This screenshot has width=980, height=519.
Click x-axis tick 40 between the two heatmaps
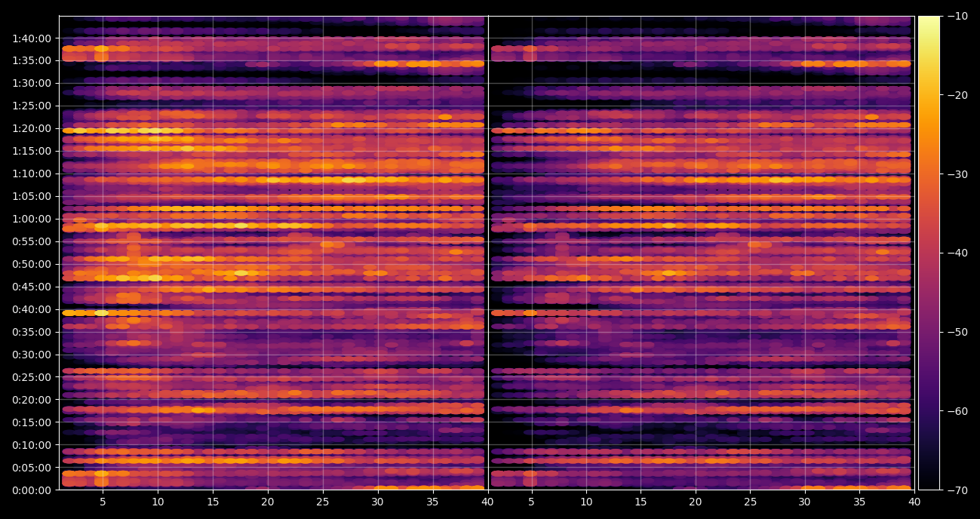tap(488, 501)
